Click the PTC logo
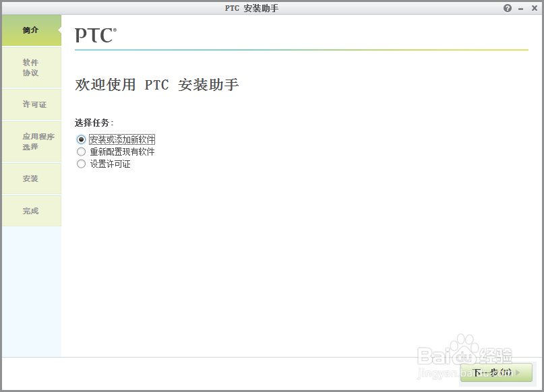Viewport: 544px width, 392px height. point(96,35)
